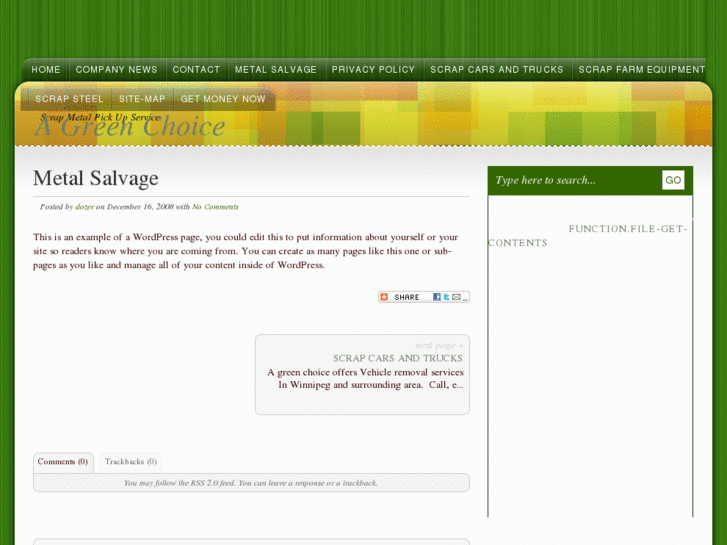This screenshot has width=727, height=545.
Task: Open Scrap Farm Equipment menu item
Action: 642,70
